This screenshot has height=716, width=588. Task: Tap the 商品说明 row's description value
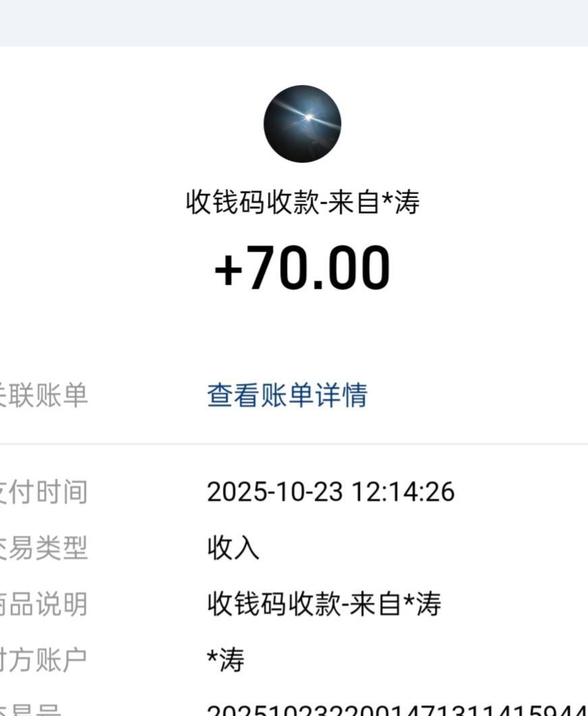(x=324, y=604)
